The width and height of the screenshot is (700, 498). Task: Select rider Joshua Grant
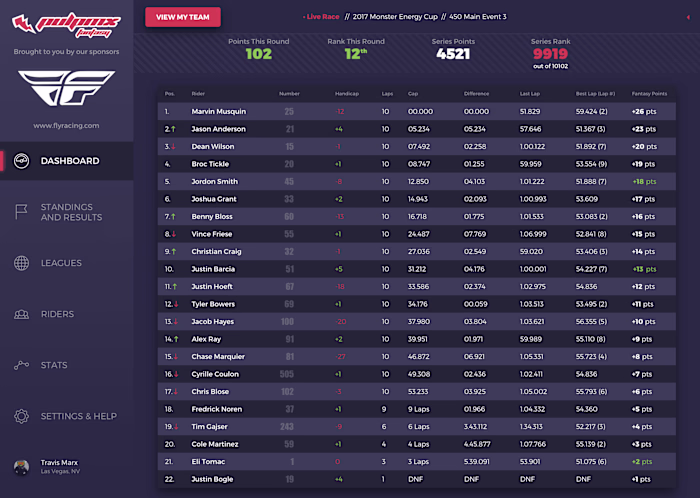coord(214,199)
